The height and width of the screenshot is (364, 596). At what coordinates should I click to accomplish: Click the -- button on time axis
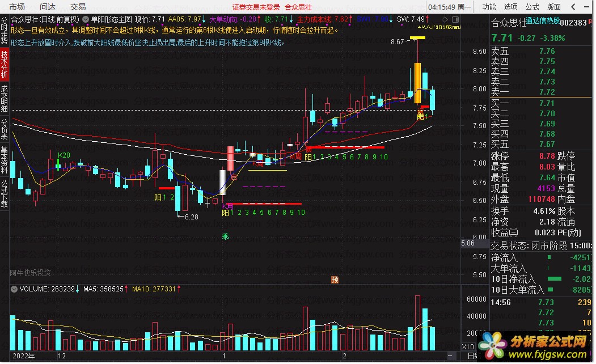coord(450,356)
